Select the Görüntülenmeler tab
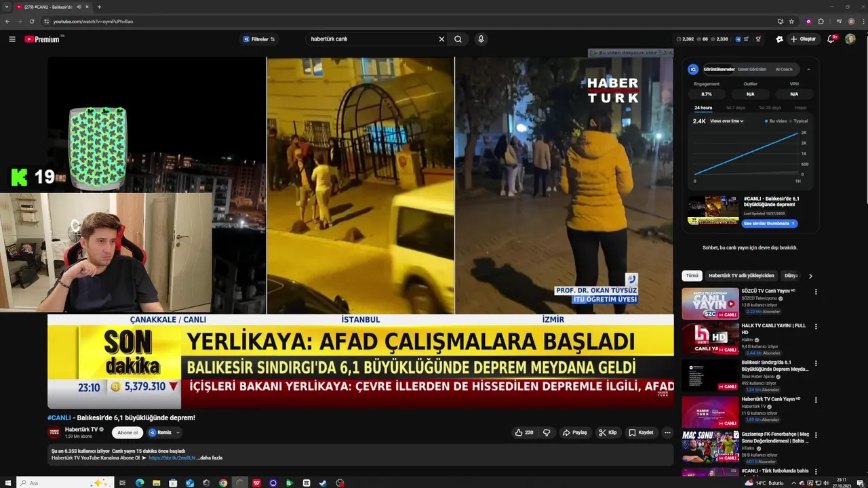This screenshot has width=868, height=488. click(x=719, y=69)
